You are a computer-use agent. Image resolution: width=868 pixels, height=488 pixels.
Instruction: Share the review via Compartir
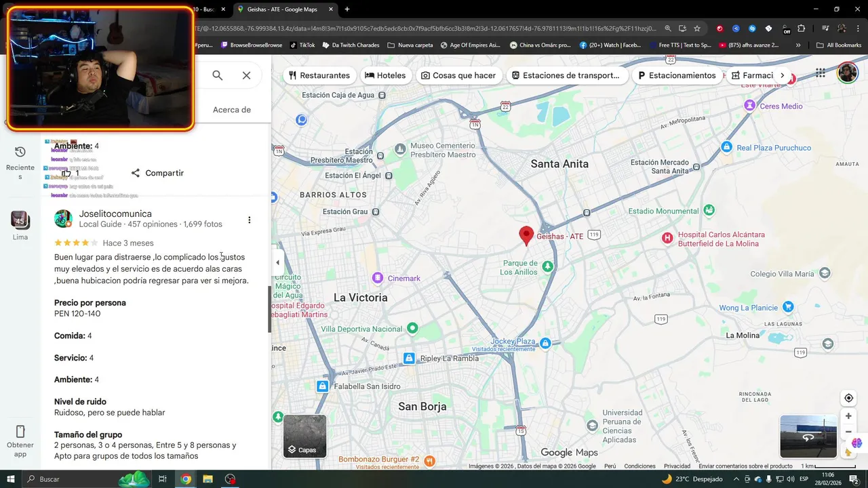click(x=157, y=173)
